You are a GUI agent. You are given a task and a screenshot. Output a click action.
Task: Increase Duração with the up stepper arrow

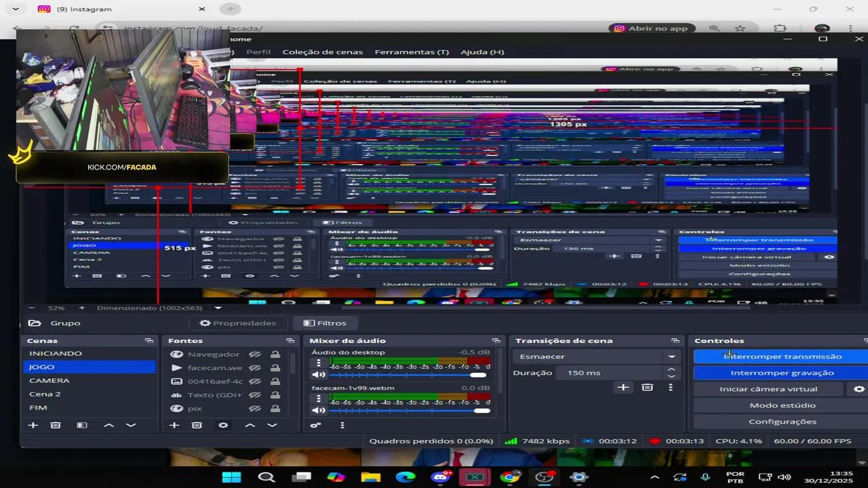671,368
